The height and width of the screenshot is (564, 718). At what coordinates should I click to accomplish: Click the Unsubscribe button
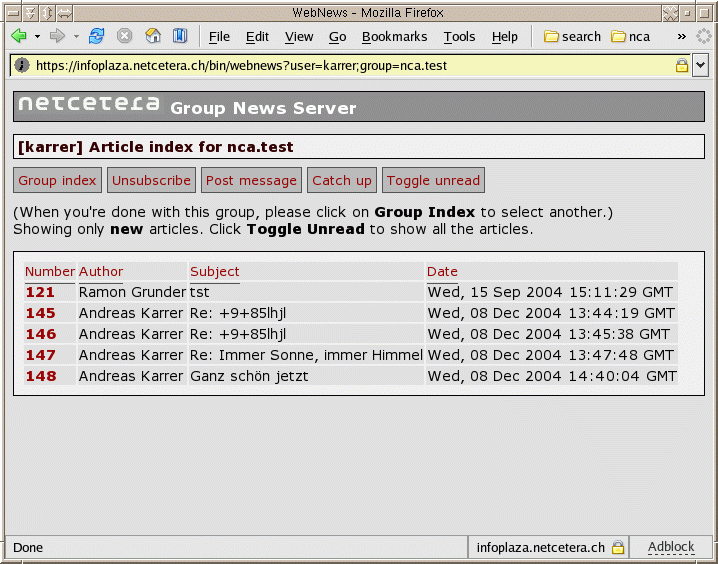pyautogui.click(x=151, y=180)
